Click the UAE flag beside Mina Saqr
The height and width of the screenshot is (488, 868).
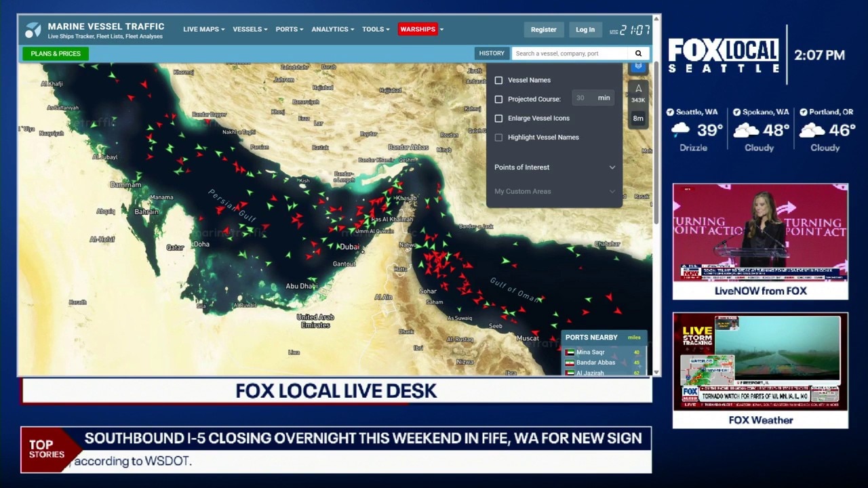[570, 352]
